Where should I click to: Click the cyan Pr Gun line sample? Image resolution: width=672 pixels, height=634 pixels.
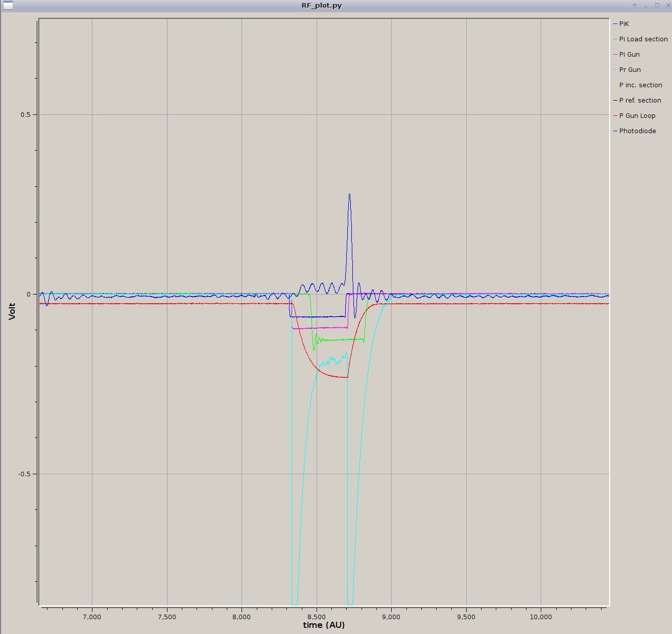(615, 70)
